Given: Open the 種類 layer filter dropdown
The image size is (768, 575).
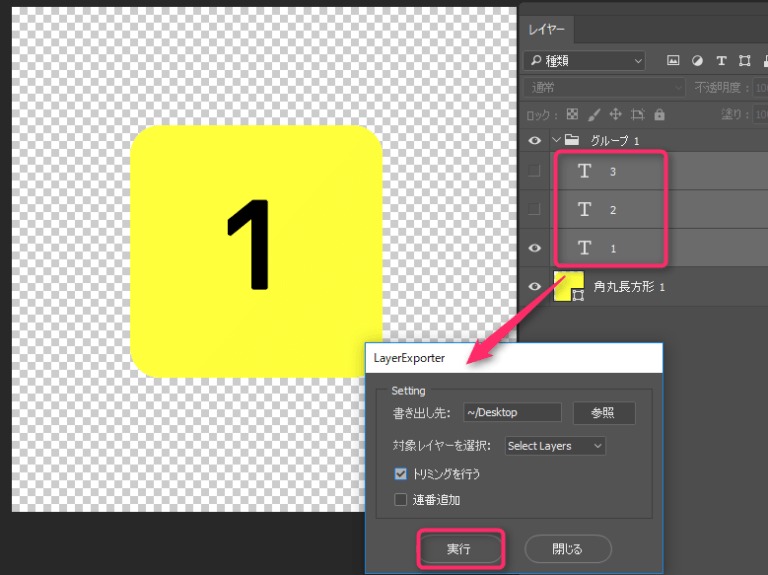Looking at the screenshot, I should click(x=585, y=61).
